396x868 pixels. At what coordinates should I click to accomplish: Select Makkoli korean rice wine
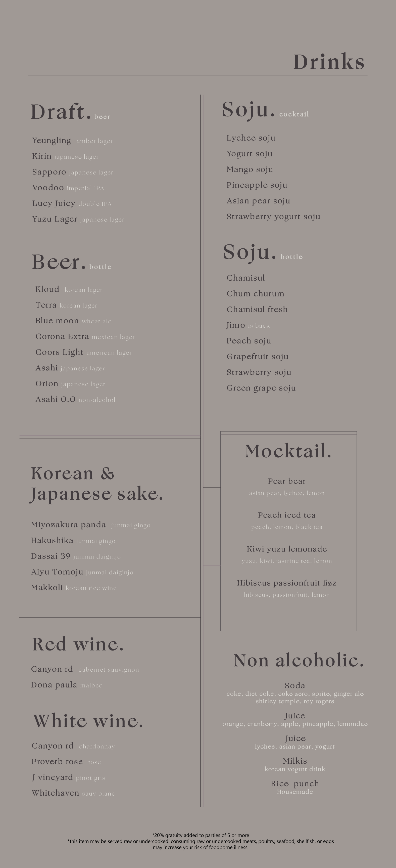tap(74, 588)
